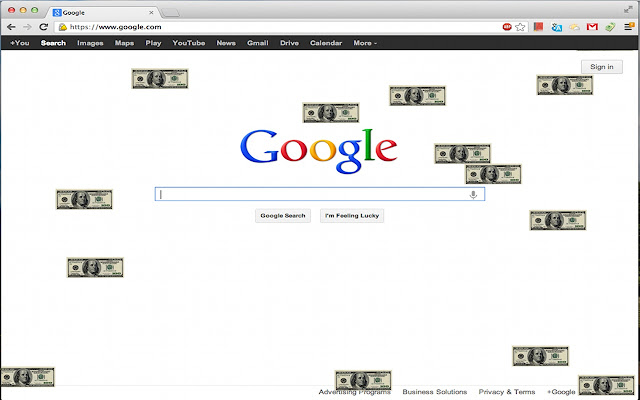Click the padlock icon in the address bar
The width and height of the screenshot is (640, 400).
(x=62, y=27)
